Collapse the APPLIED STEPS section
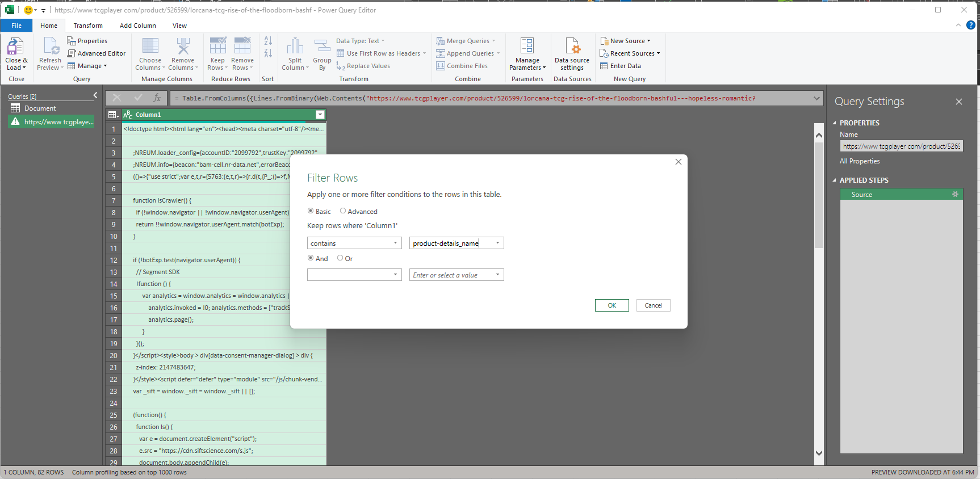Image resolution: width=980 pixels, height=479 pixels. point(834,180)
